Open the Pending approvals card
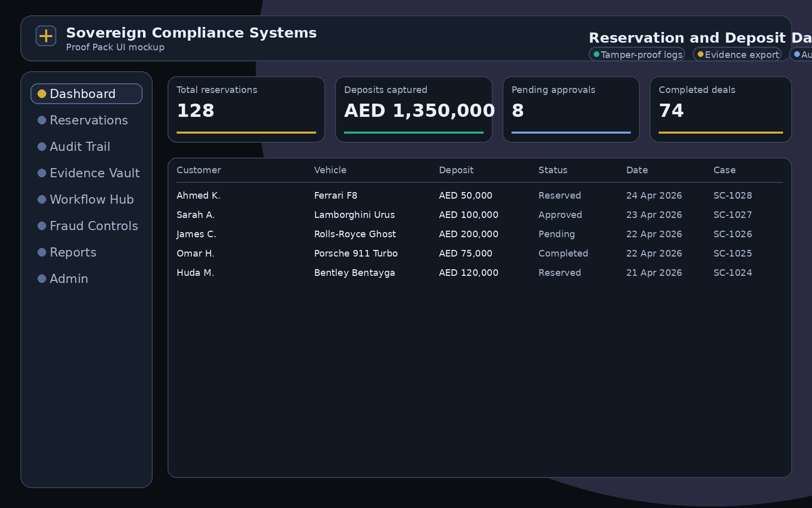 point(571,109)
